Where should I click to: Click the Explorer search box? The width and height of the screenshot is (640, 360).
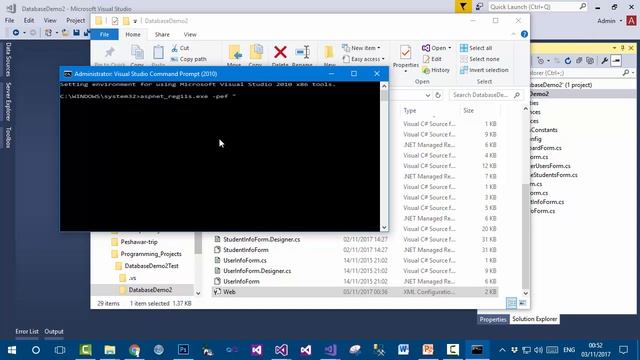coord(486,95)
